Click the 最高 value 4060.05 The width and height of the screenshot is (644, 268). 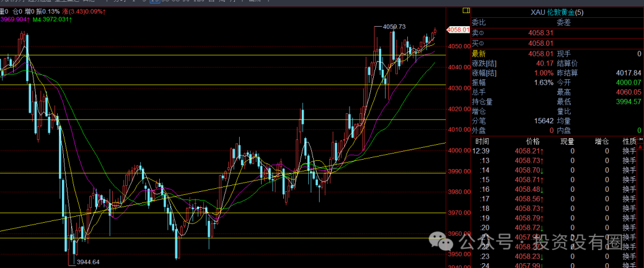(x=628, y=92)
